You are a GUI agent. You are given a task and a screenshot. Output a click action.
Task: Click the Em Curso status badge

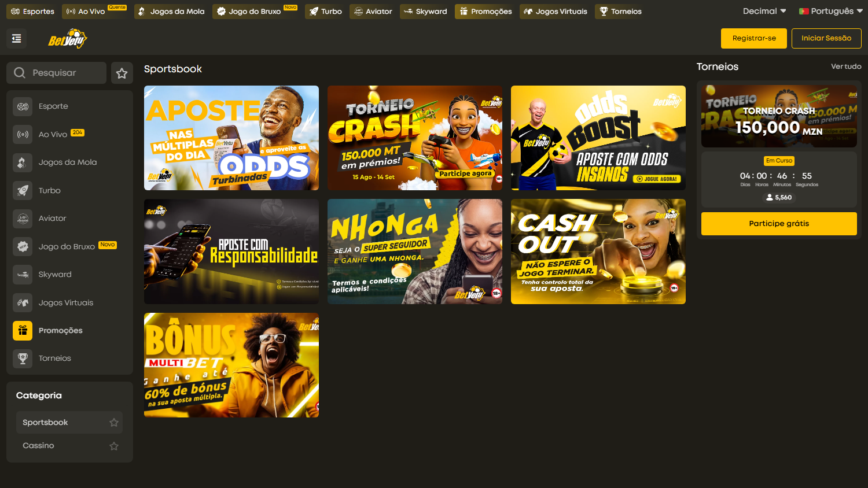tap(779, 161)
